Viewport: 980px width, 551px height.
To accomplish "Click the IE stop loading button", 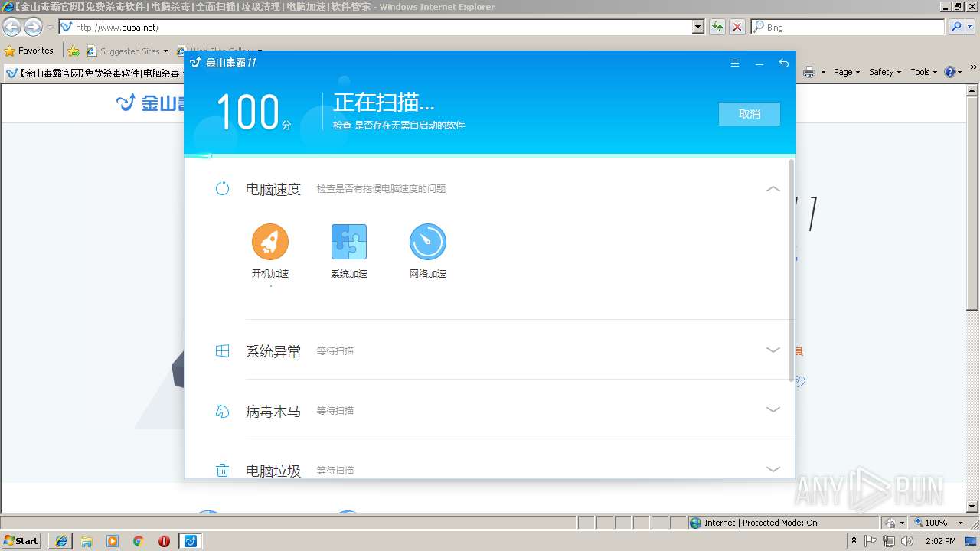I will point(737,27).
